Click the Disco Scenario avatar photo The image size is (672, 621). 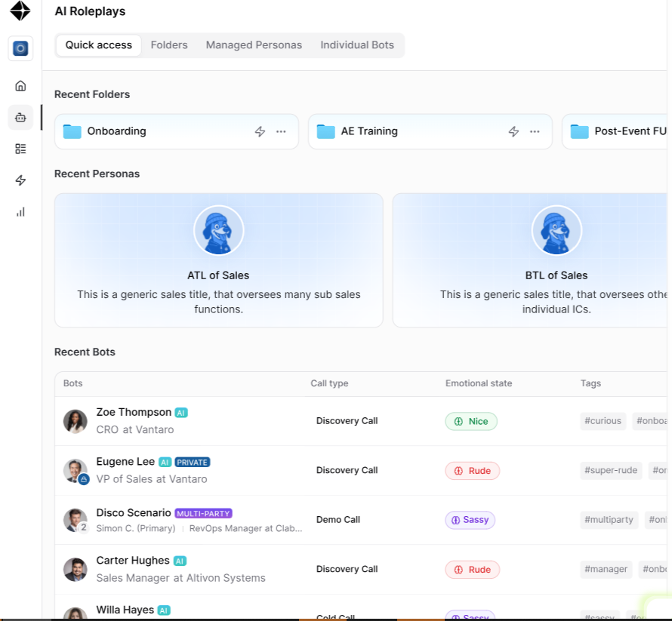click(75, 520)
